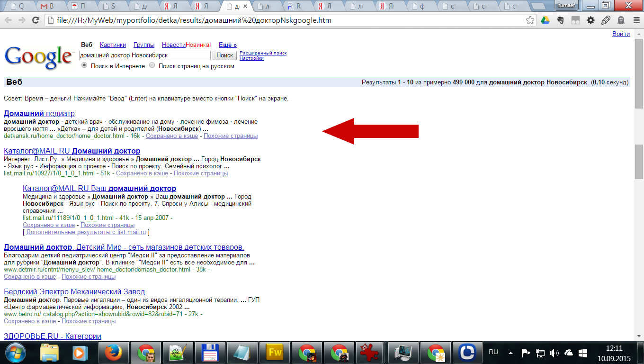The width and height of the screenshot is (644, 364).
Task: Go back with the browser back arrow
Action: point(9,20)
